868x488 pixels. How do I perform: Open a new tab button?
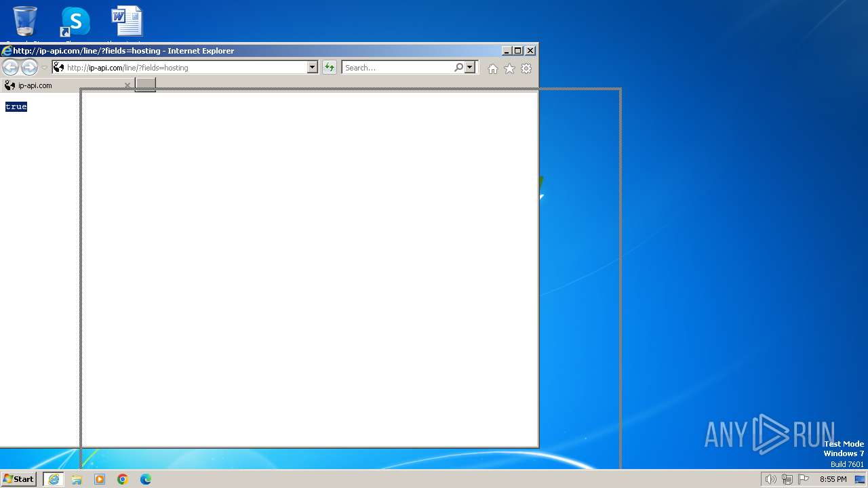(x=145, y=85)
